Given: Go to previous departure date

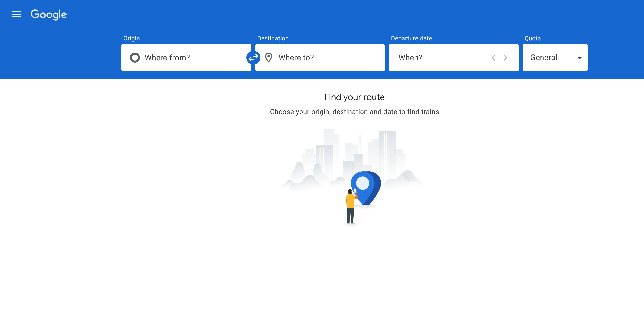Looking at the screenshot, I should coord(493,58).
